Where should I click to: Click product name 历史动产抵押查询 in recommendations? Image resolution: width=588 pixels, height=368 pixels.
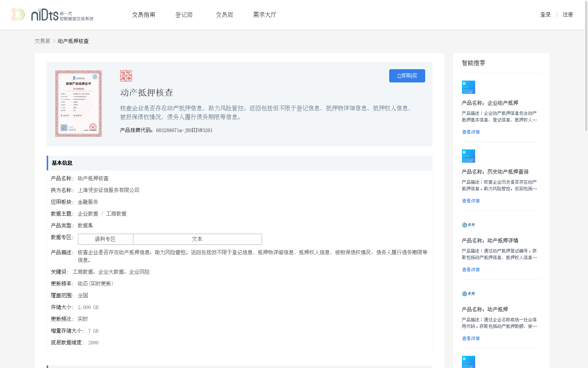[x=508, y=172]
